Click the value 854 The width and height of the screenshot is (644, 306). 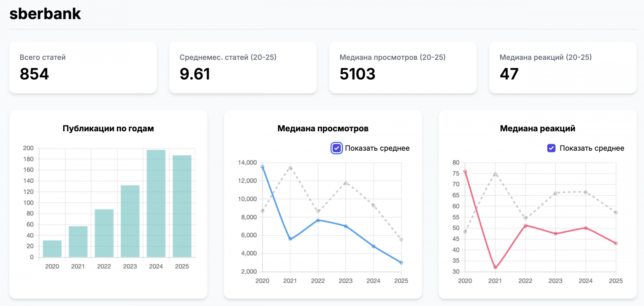coord(34,74)
